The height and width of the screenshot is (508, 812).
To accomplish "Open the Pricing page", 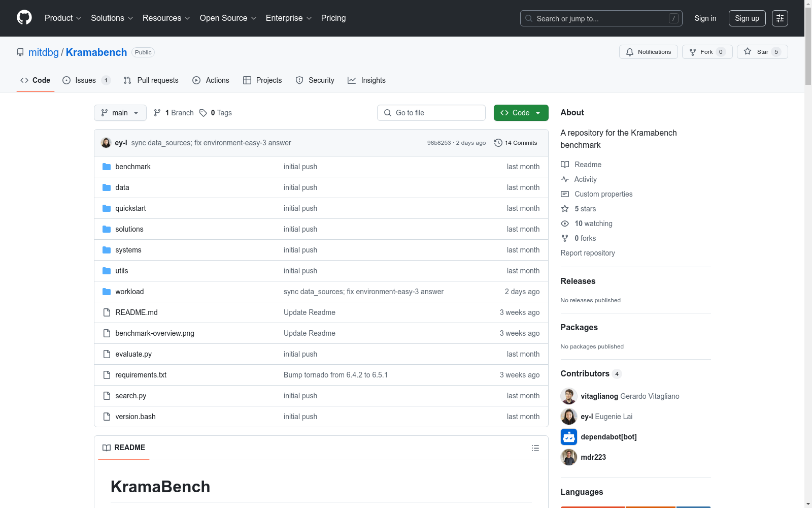I will pos(333,18).
